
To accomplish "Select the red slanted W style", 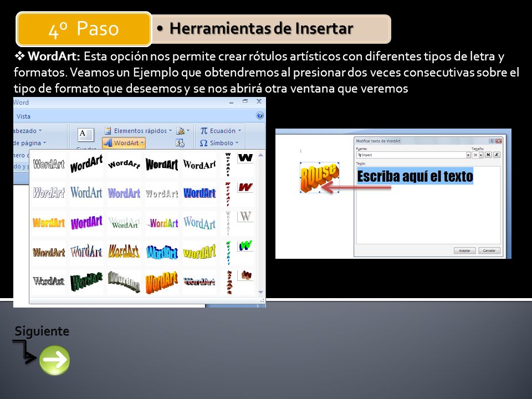I will tap(245, 187).
